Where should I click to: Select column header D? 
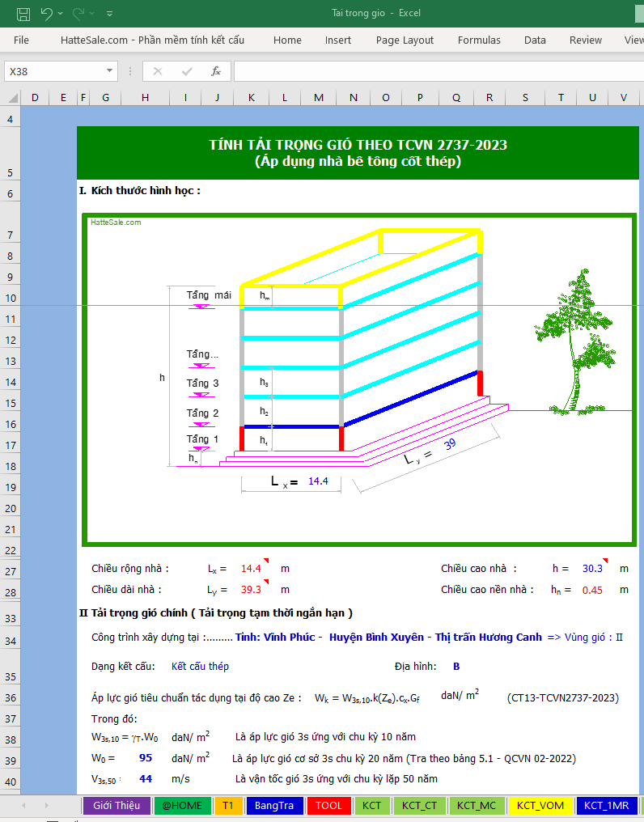pos(35,98)
